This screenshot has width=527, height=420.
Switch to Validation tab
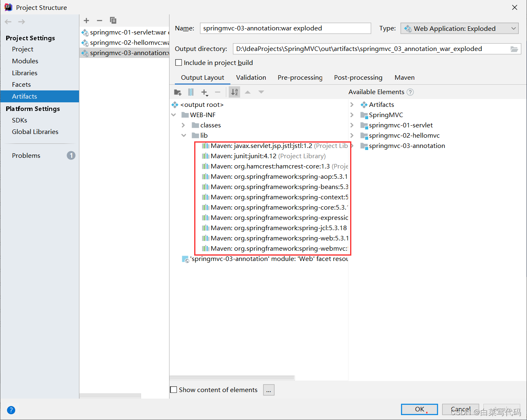(251, 78)
